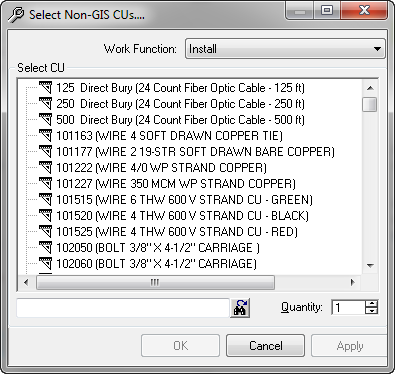Select 101525 WIRE 4 THW STRAND CU RED
The image size is (395, 374).
(x=177, y=232)
